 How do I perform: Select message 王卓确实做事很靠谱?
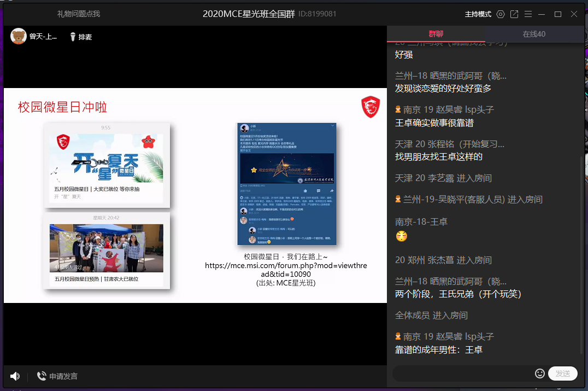point(434,123)
